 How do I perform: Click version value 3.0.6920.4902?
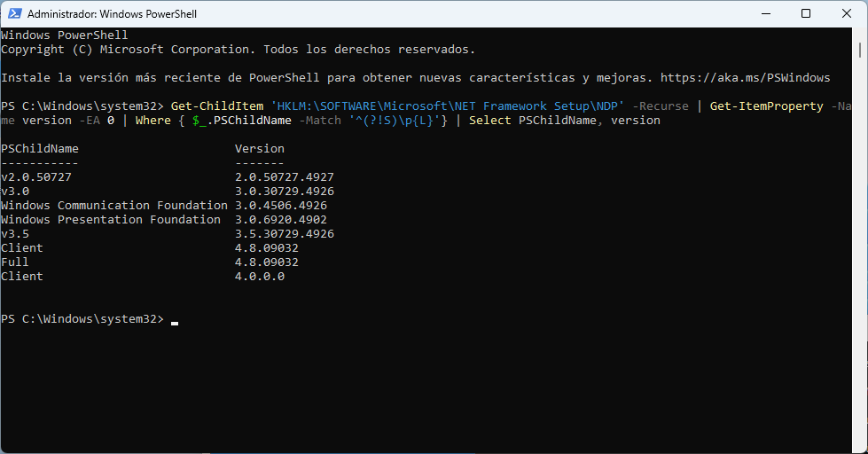coord(281,220)
